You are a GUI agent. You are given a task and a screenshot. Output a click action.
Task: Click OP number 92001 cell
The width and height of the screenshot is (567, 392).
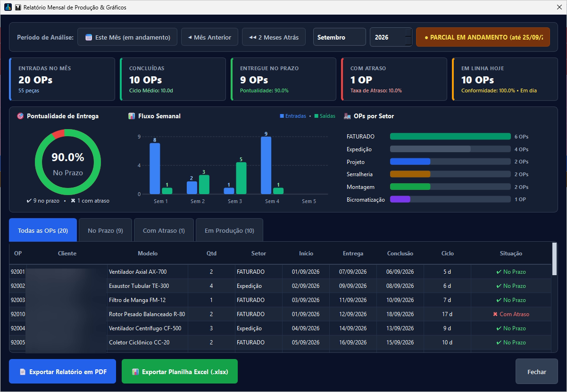pyautogui.click(x=18, y=272)
